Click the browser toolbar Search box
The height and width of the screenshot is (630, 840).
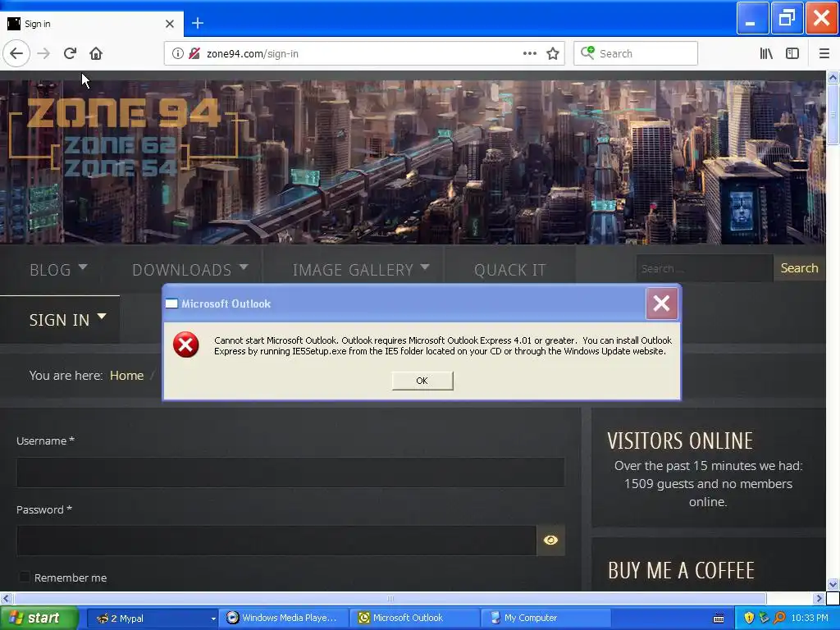[636, 53]
